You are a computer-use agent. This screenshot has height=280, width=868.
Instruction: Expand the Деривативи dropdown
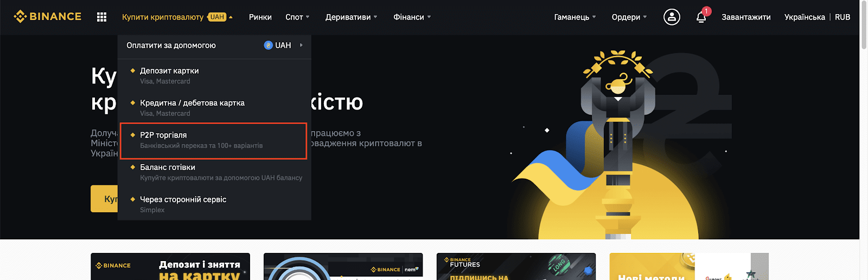351,17
